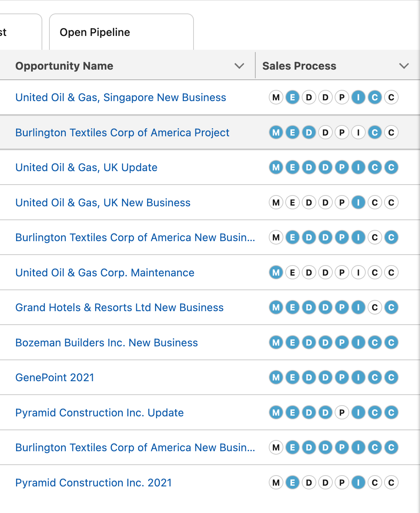Click the P badge in Burlington Textiles Project row
The image size is (420, 513).
point(342,133)
